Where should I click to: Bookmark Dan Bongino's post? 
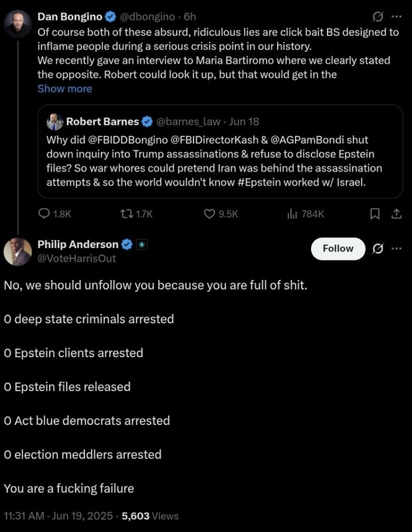(375, 213)
